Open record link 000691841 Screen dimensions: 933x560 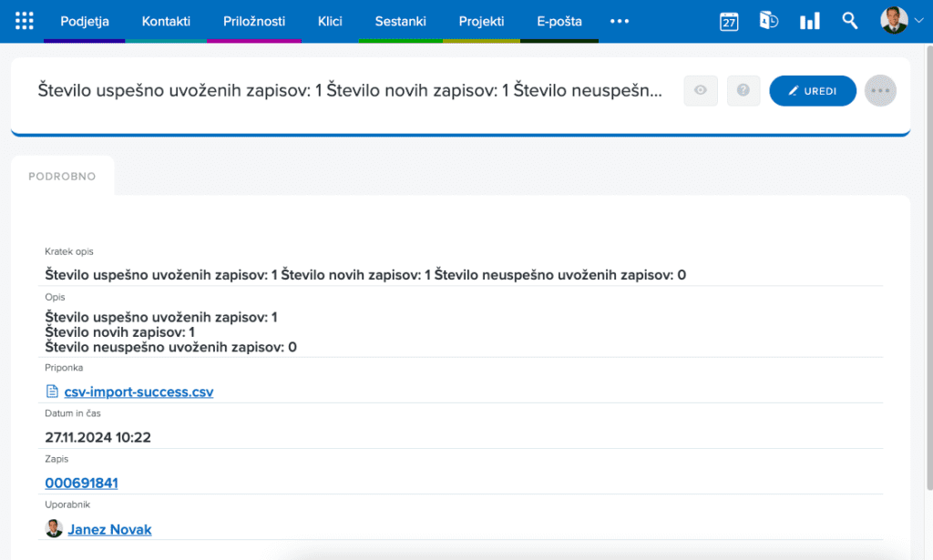[x=81, y=483]
